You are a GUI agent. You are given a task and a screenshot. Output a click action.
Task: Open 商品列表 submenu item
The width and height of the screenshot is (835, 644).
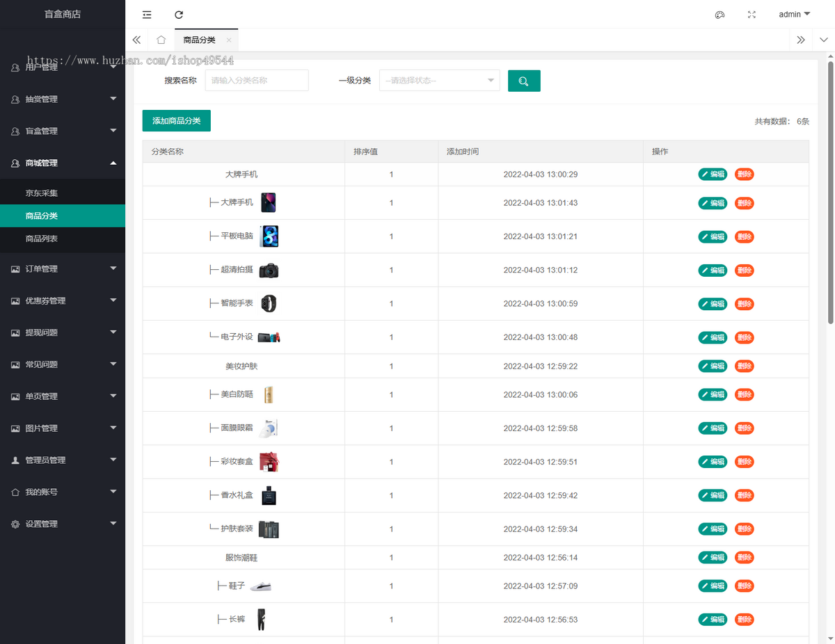pos(63,239)
